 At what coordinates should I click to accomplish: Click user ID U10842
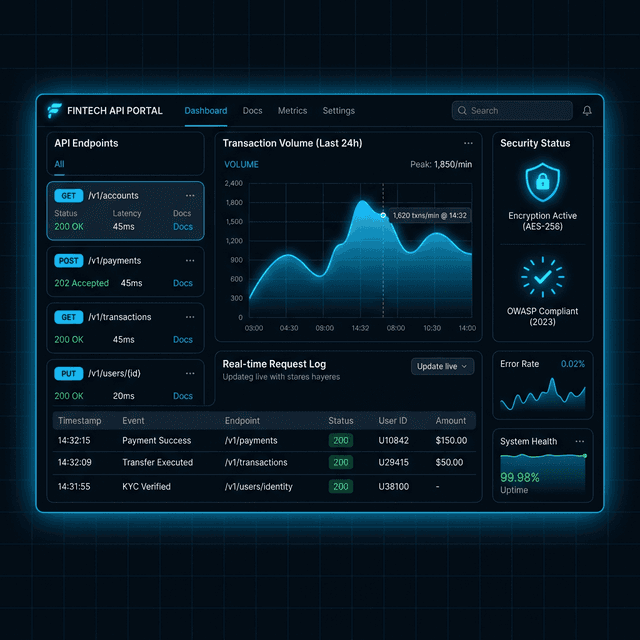pos(393,440)
